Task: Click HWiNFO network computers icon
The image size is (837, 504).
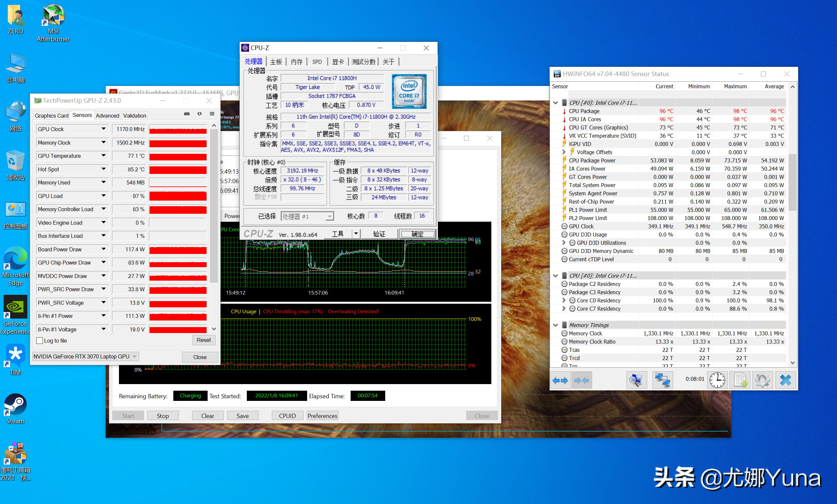Action: 662,380
